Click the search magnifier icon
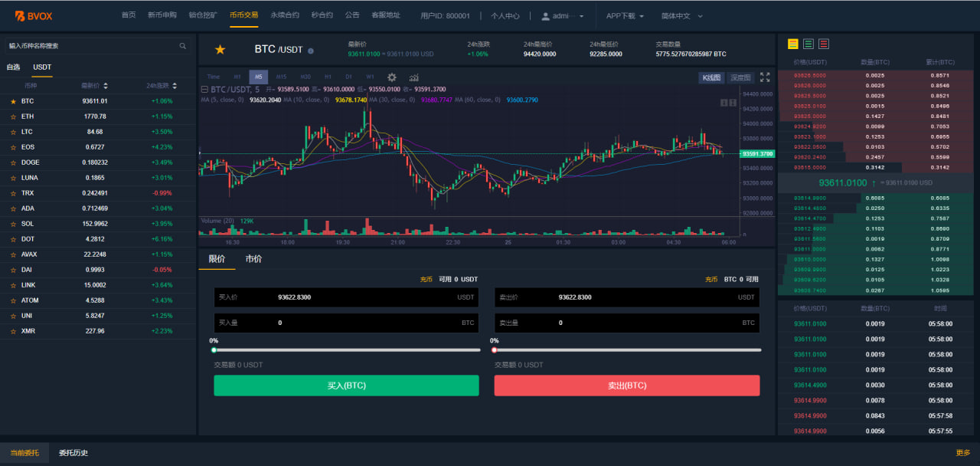The image size is (980, 466). coord(182,46)
